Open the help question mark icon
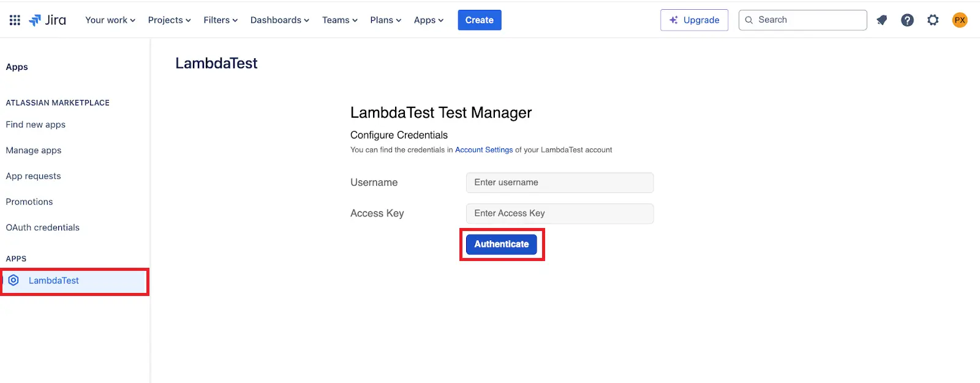Viewport: 980px width, 383px height. [x=907, y=20]
